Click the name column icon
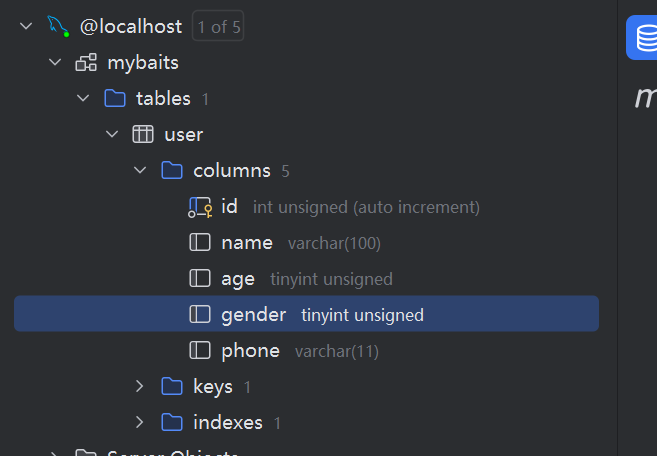 point(200,243)
